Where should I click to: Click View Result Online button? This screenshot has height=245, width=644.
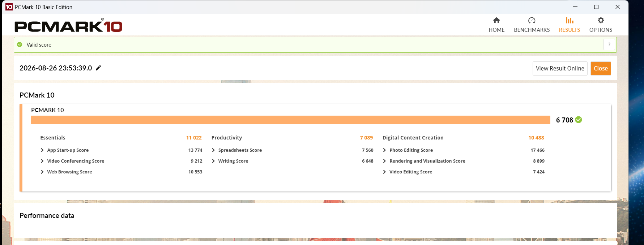point(560,68)
